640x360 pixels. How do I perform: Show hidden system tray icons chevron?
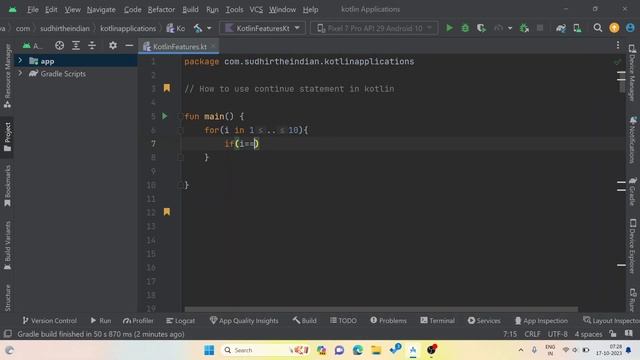521,350
